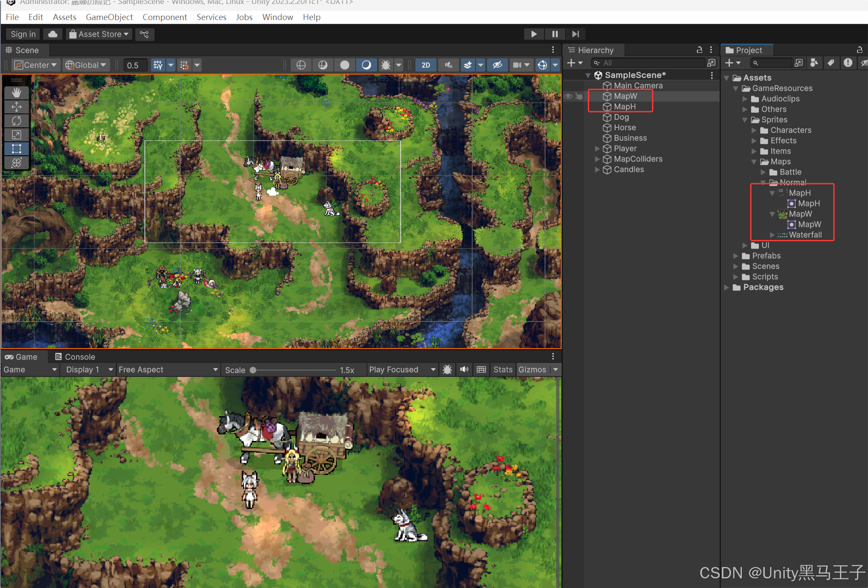Open the GameObject menu
Screen dimensions: 868x588
coord(109,17)
